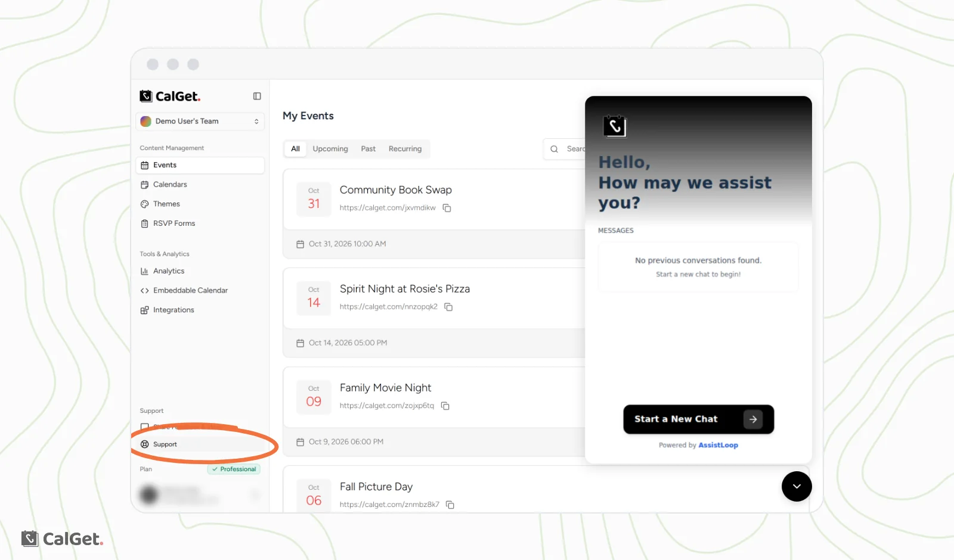Open Embeddable Calendar in the sidebar
The width and height of the screenshot is (954, 560).
pyautogui.click(x=200, y=291)
